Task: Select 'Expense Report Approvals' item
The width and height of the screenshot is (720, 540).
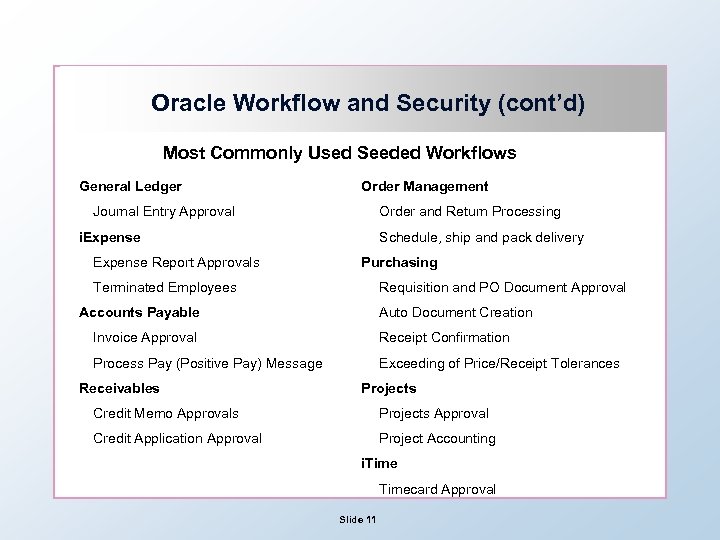Action: (x=176, y=263)
